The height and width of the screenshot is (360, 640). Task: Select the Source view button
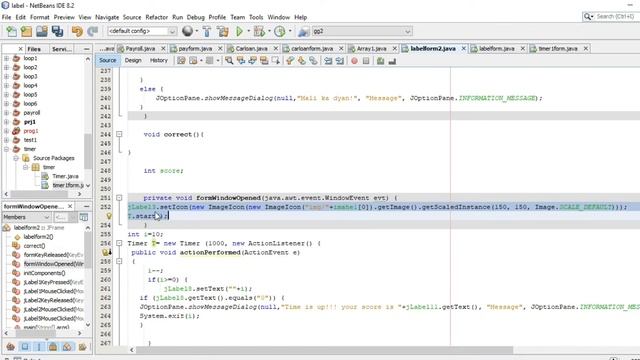108,60
